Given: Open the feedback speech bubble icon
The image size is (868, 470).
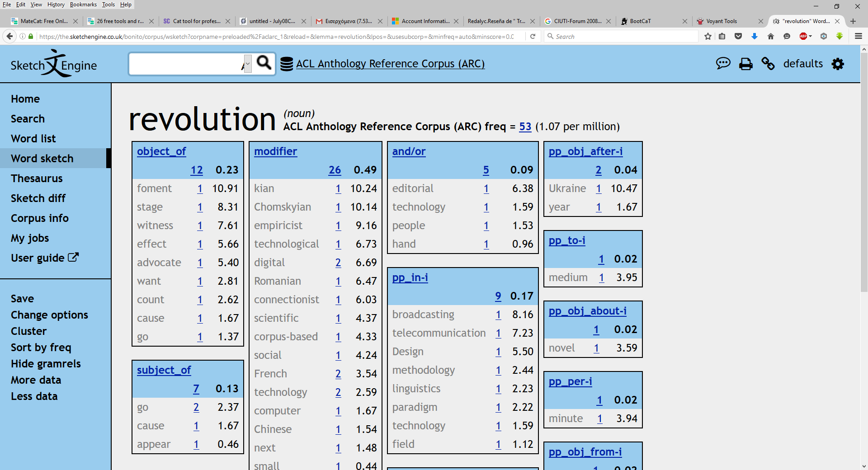Looking at the screenshot, I should point(723,64).
